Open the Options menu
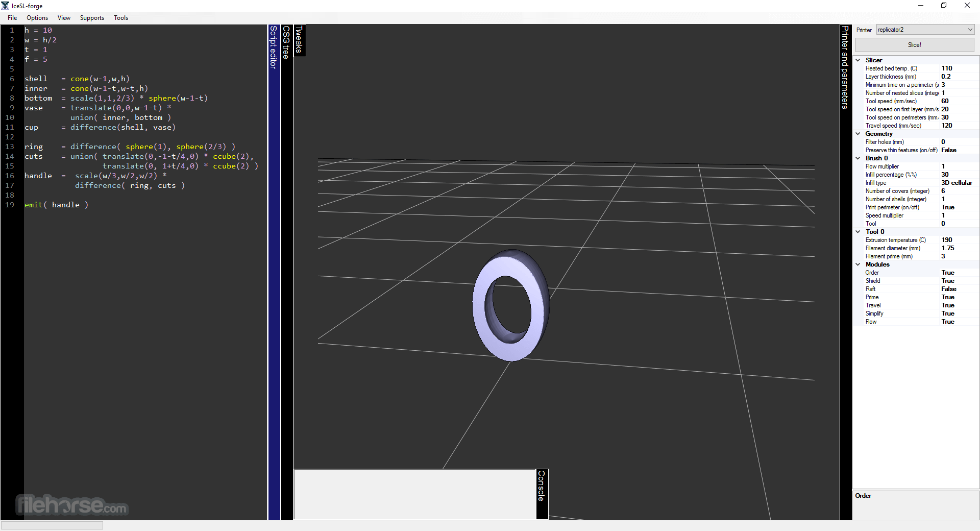 [x=37, y=18]
